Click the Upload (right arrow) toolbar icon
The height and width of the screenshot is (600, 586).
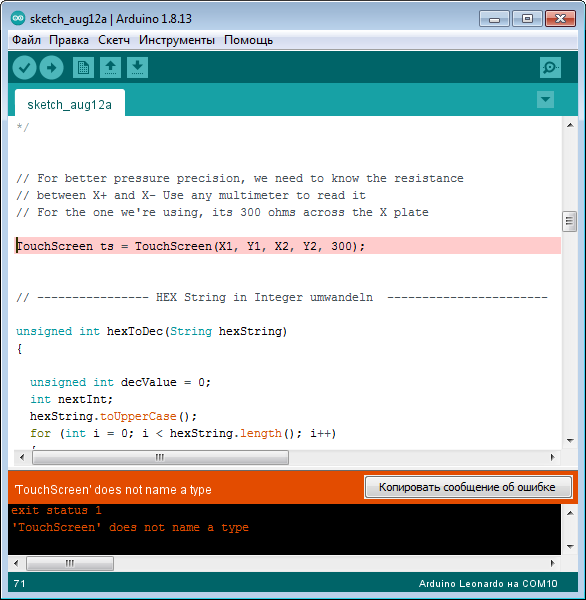point(52,68)
